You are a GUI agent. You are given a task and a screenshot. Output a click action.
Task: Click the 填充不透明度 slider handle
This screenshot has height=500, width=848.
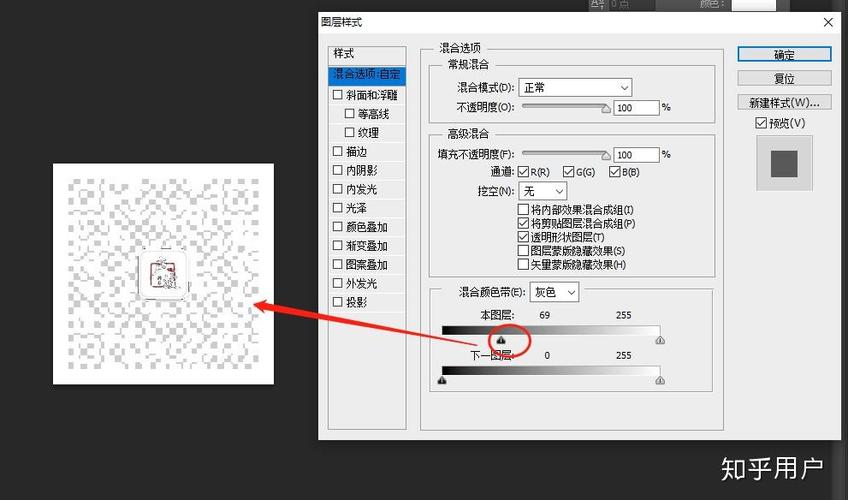606,156
